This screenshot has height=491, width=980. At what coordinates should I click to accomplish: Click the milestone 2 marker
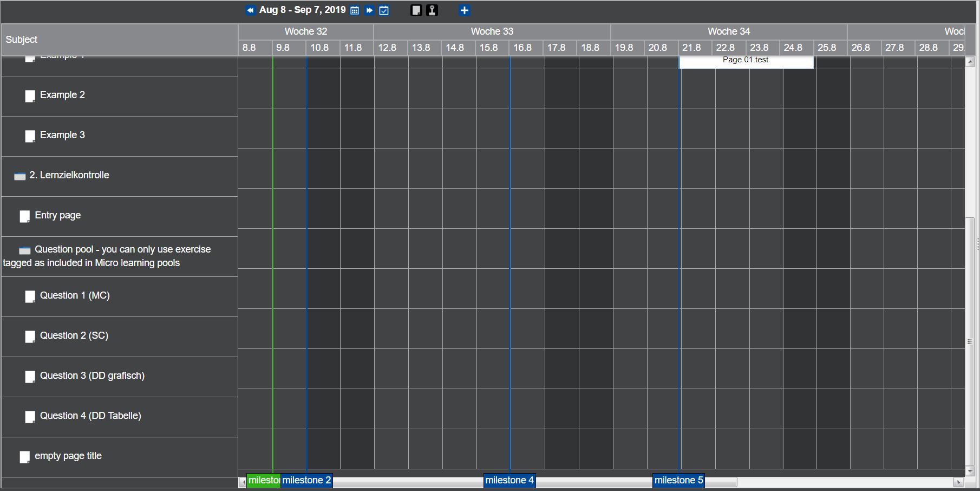306,480
